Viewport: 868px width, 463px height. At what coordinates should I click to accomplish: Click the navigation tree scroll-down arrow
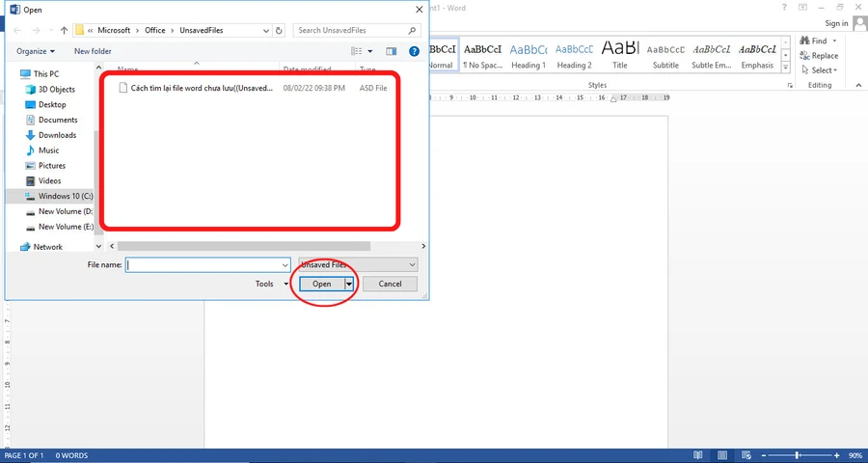pos(99,247)
